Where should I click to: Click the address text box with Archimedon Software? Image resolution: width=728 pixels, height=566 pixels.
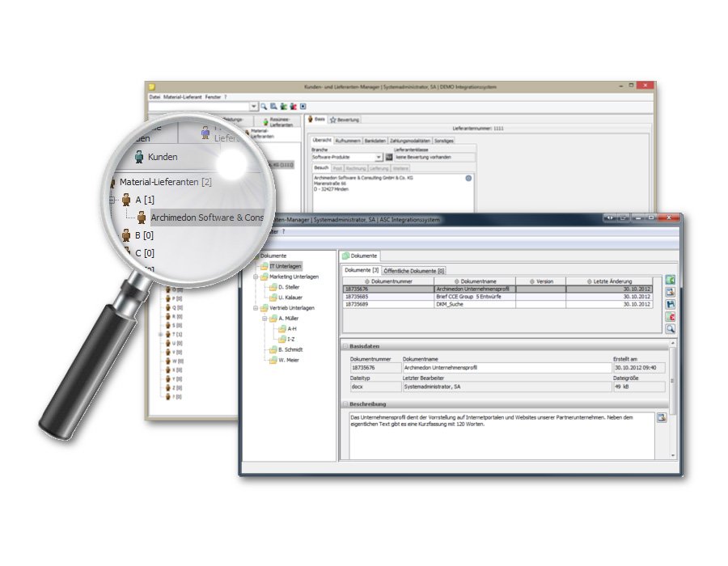[393, 192]
